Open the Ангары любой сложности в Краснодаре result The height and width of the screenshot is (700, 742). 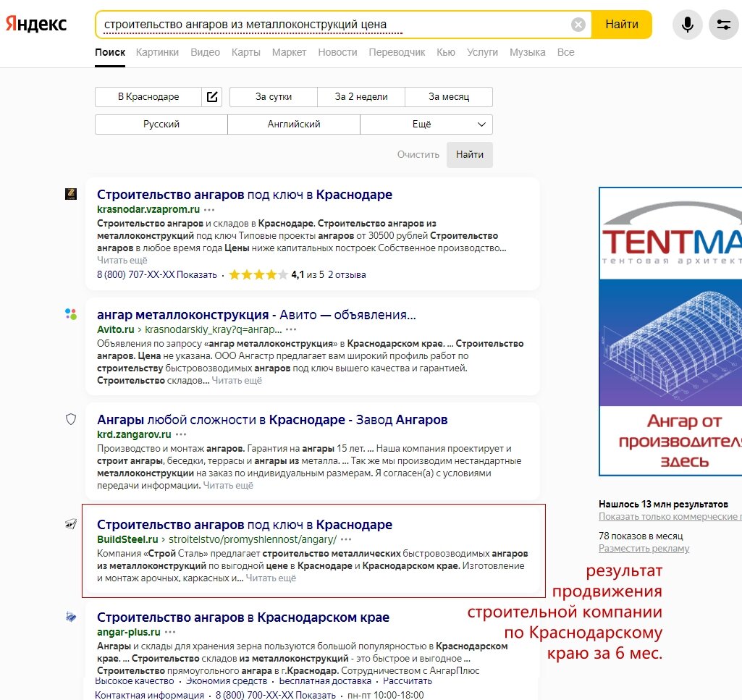pos(272,420)
